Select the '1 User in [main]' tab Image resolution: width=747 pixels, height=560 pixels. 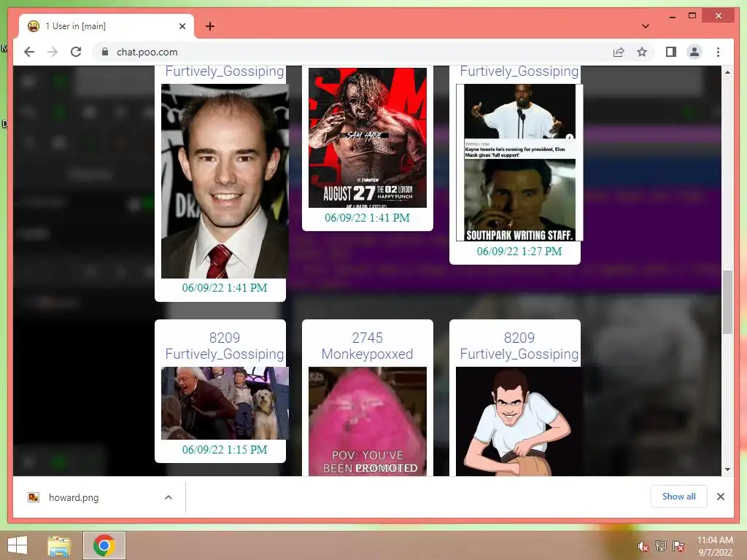(x=107, y=26)
